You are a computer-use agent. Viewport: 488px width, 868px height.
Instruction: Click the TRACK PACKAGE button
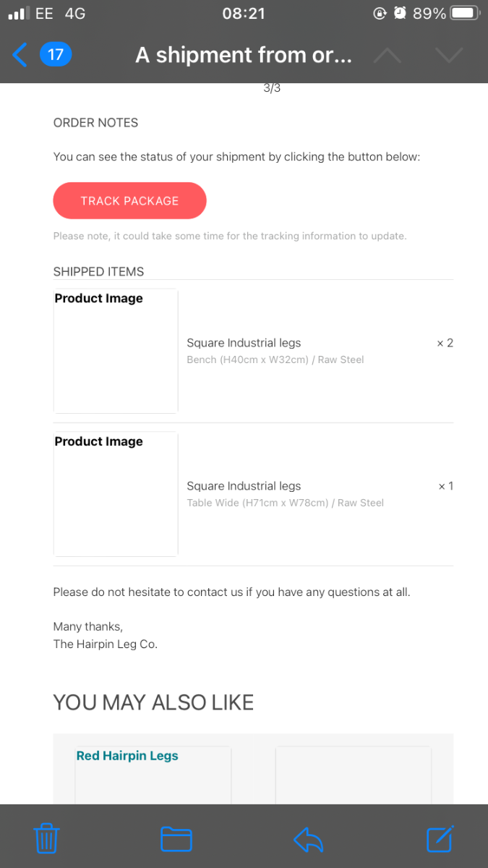[129, 200]
